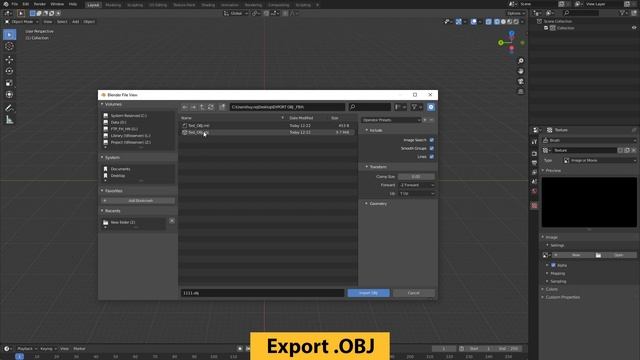640x360 pixels.
Task: Select the Transform tool in left toolbar
Action: point(9,95)
